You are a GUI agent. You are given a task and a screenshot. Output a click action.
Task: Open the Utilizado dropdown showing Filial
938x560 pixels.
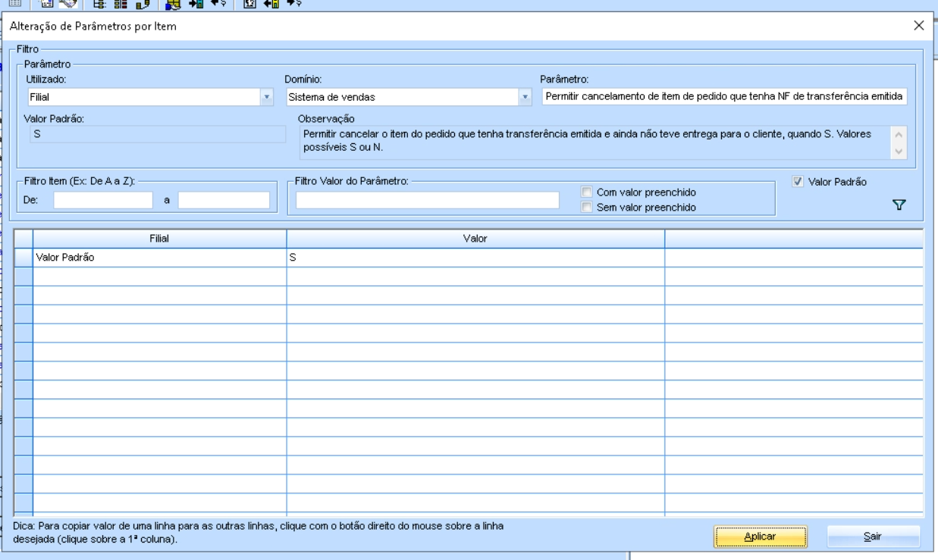point(266,97)
